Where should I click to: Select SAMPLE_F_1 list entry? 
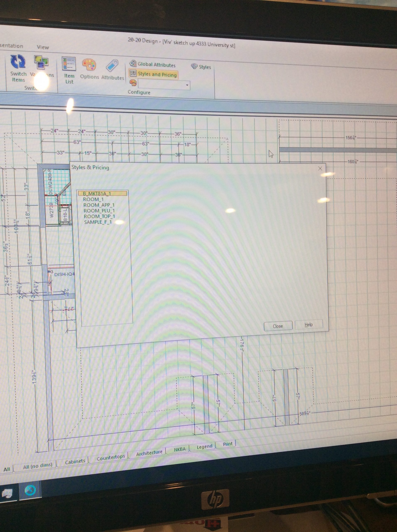[98, 222]
